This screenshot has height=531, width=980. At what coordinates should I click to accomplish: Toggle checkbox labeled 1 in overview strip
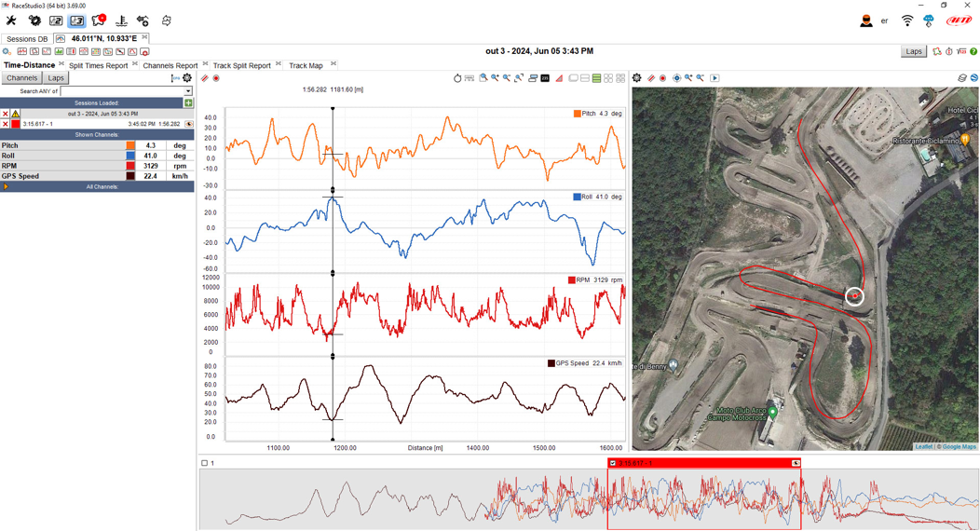pos(205,463)
